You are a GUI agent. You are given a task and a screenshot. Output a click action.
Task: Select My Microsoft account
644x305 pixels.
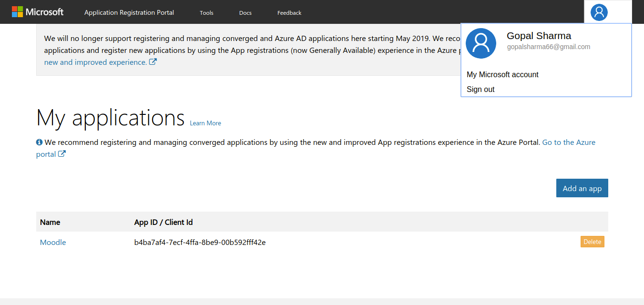click(502, 74)
